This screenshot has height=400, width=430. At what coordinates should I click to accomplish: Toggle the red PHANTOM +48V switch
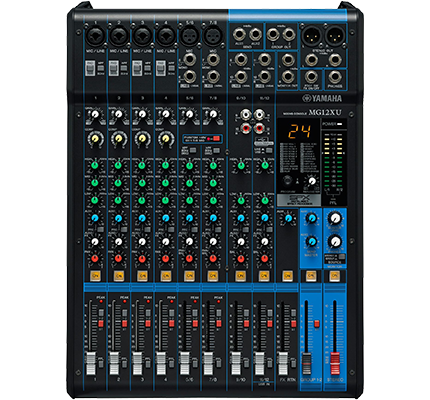[215, 138]
